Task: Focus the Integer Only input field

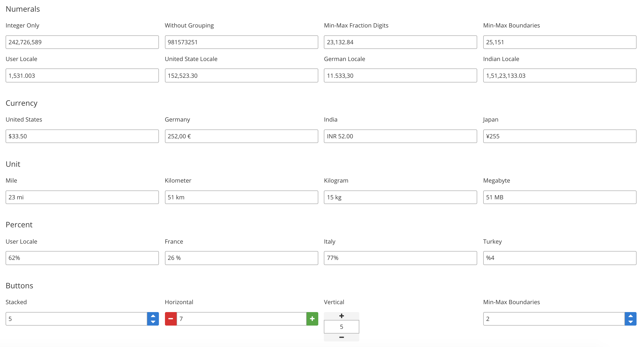Action: (82, 42)
